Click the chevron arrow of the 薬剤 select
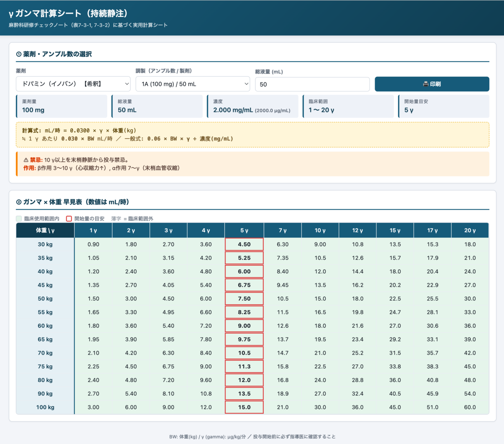This screenshot has width=504, height=444. [x=127, y=84]
